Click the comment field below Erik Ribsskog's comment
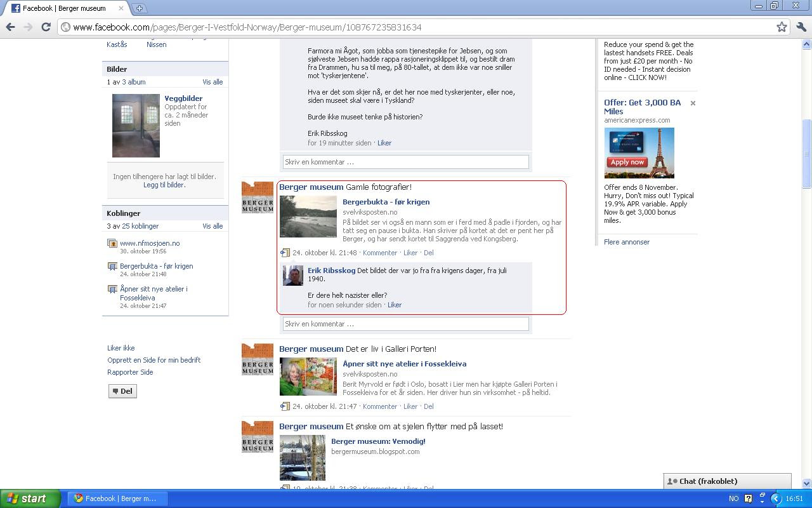Image resolution: width=812 pixels, height=508 pixels. point(405,324)
